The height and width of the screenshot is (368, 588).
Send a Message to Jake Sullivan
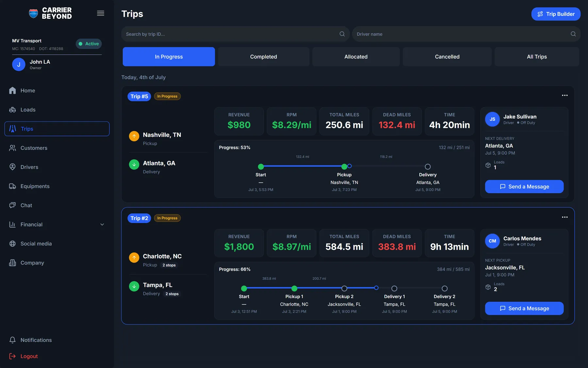click(x=524, y=186)
